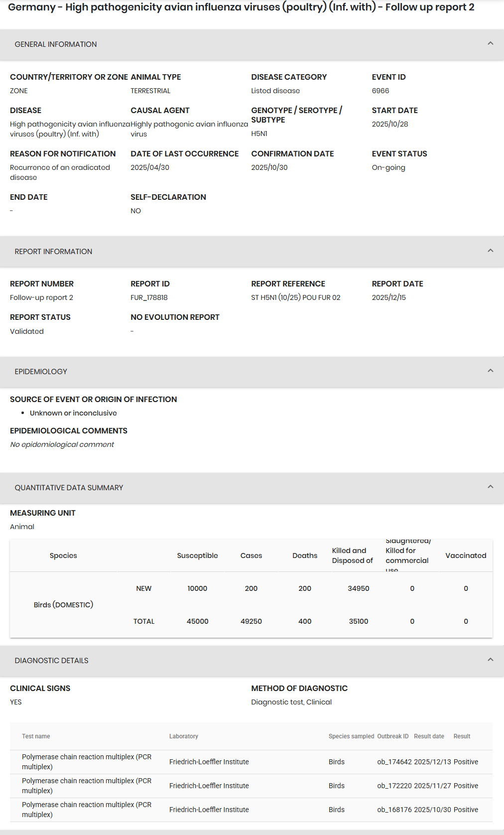Screen dimensions: 504x835
Task: Click the Birds (DOMESTIC) species cell
Action: click(63, 605)
